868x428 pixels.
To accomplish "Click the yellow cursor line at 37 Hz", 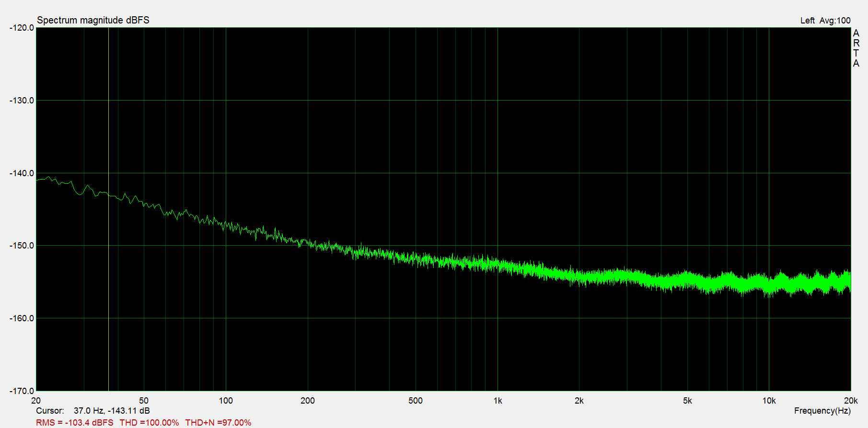I will click(x=108, y=209).
